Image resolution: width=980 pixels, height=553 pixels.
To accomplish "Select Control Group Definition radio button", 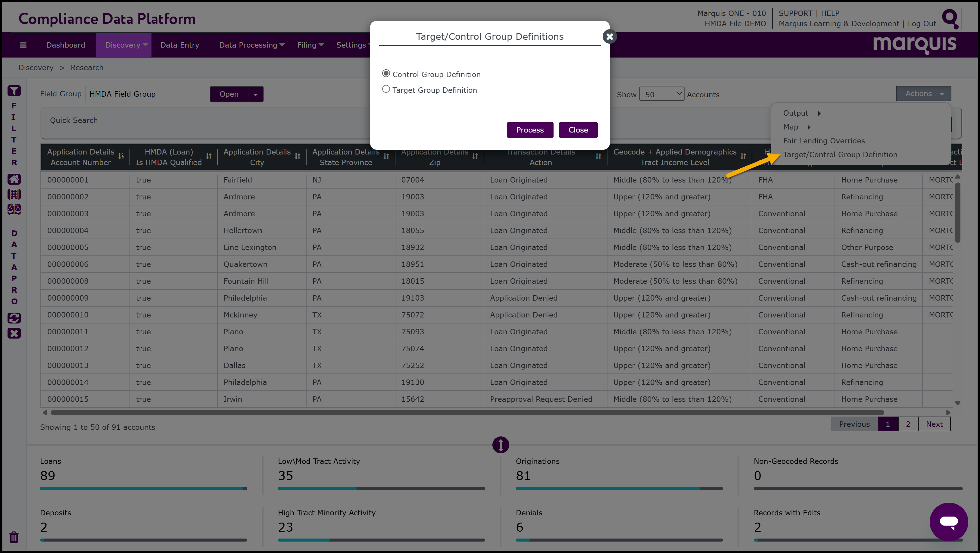I will 386,73.
